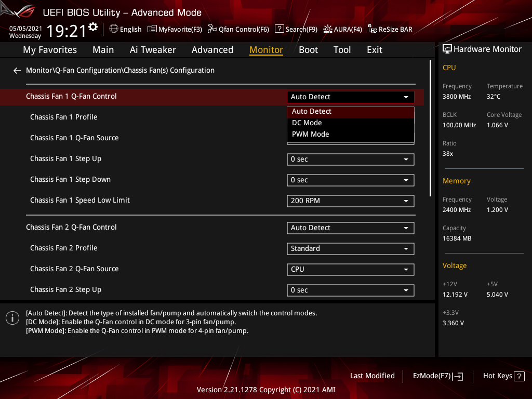This screenshot has height=399, width=532.
Task: Choose DC Mode in the dropdown list
Action: [x=351, y=123]
